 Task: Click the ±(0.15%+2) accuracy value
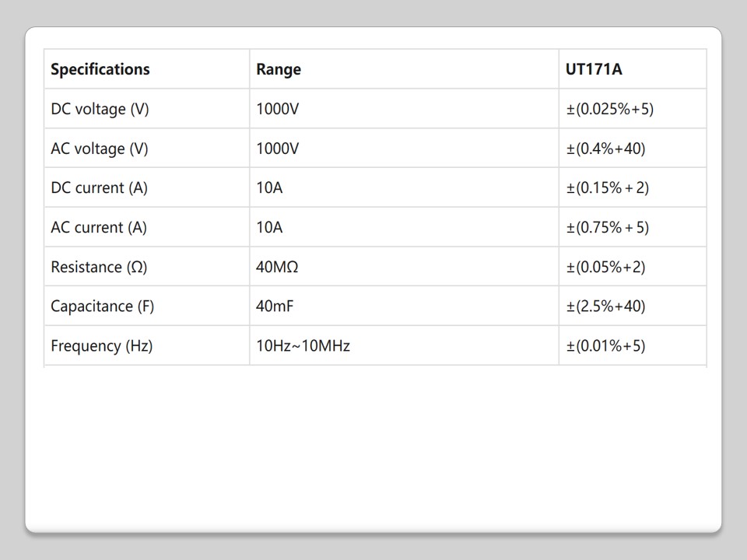[607, 188]
